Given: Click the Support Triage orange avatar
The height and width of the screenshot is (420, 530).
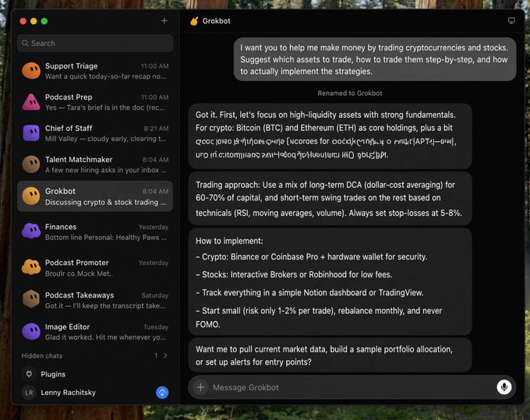Looking at the screenshot, I should pos(31,71).
